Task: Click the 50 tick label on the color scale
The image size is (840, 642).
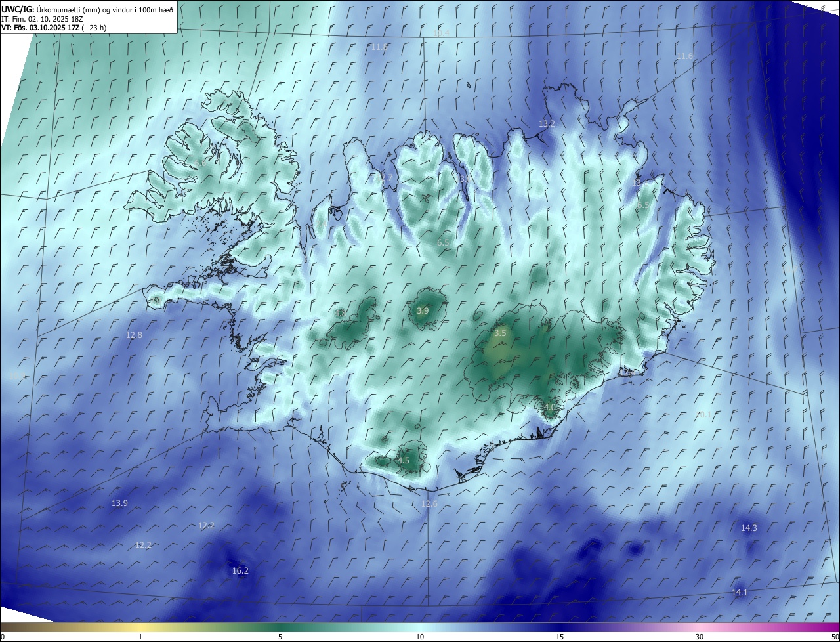Action: pyautogui.click(x=835, y=637)
